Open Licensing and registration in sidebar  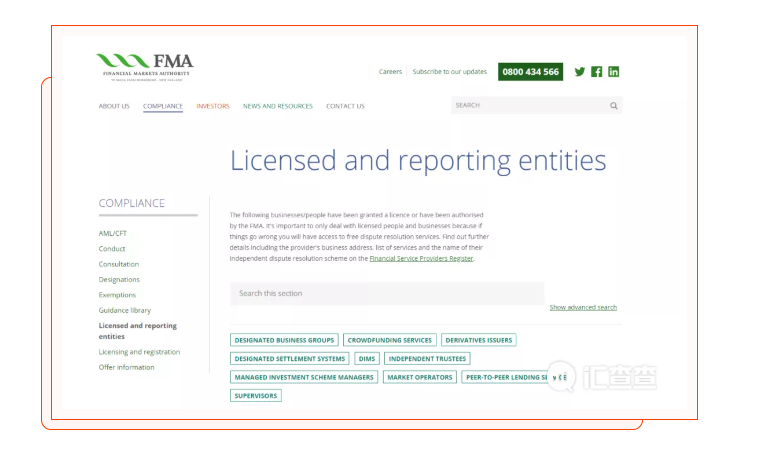(x=139, y=352)
